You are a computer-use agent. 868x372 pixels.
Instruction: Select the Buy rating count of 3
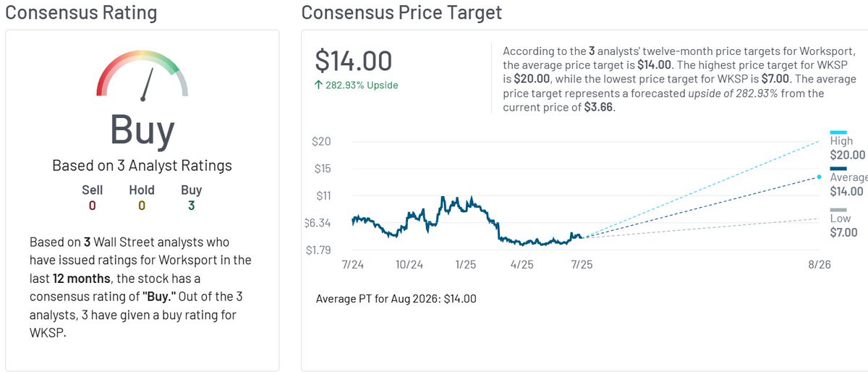point(192,206)
